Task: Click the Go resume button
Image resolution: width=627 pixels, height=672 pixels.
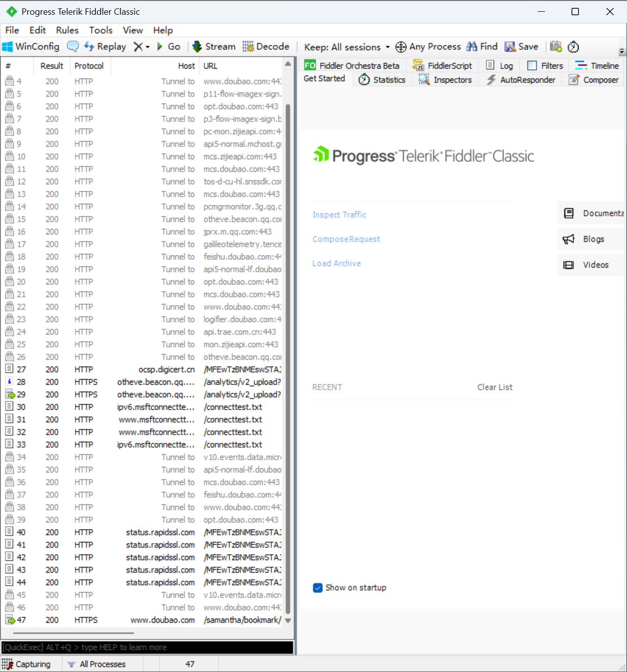Action: pyautogui.click(x=168, y=47)
